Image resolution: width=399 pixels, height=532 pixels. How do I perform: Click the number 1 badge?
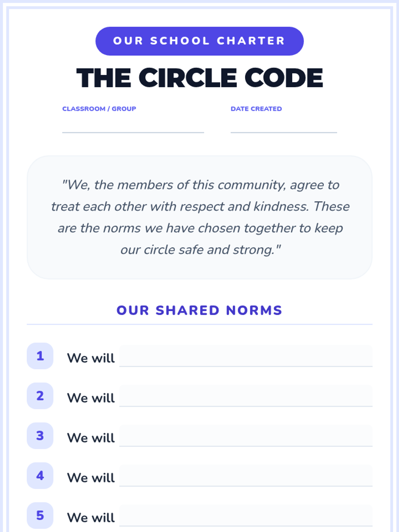click(40, 356)
